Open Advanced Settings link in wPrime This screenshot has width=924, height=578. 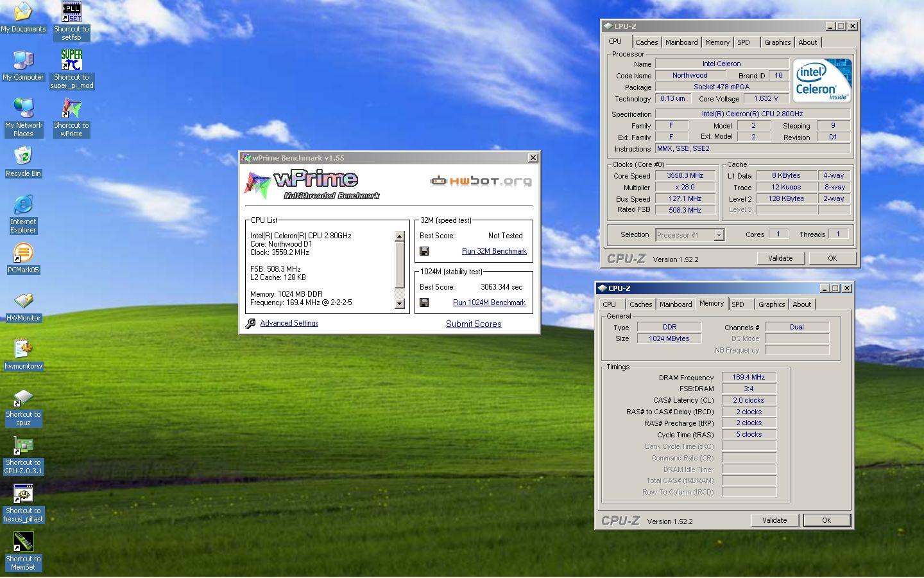coord(289,323)
